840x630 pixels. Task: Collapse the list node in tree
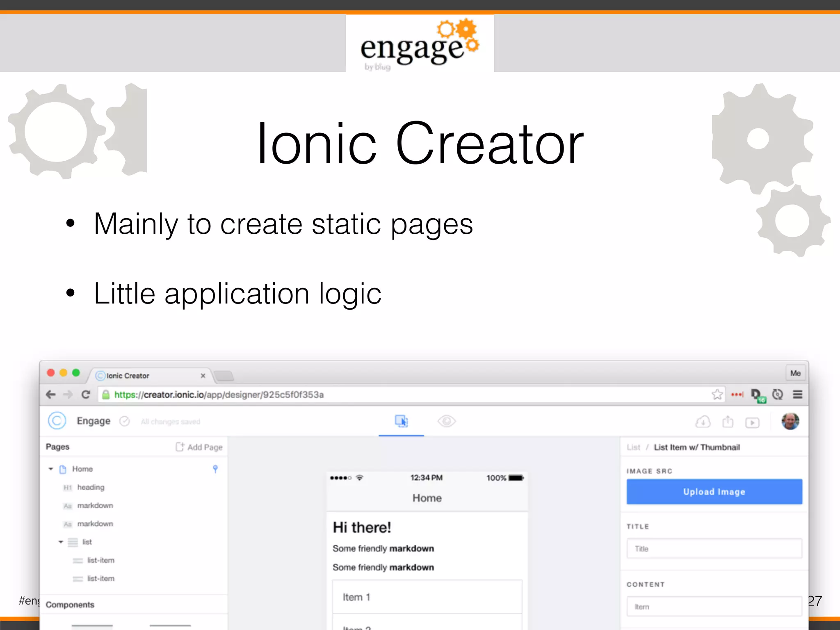[x=61, y=542]
